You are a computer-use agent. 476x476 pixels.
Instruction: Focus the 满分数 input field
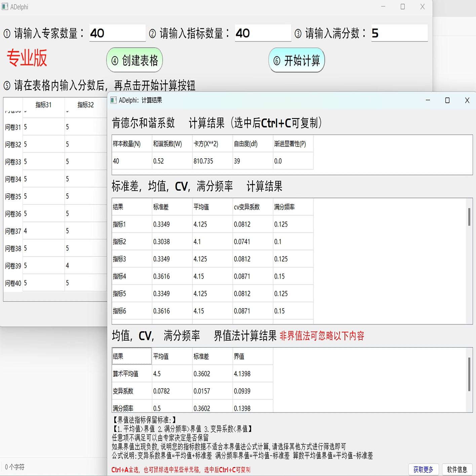399,33
